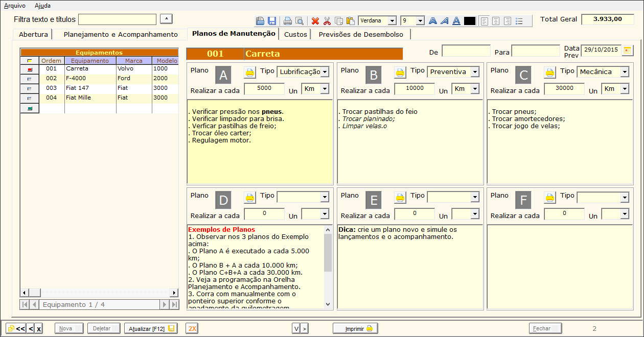Open the empty Tipo dropdown of Plano D

(325, 197)
